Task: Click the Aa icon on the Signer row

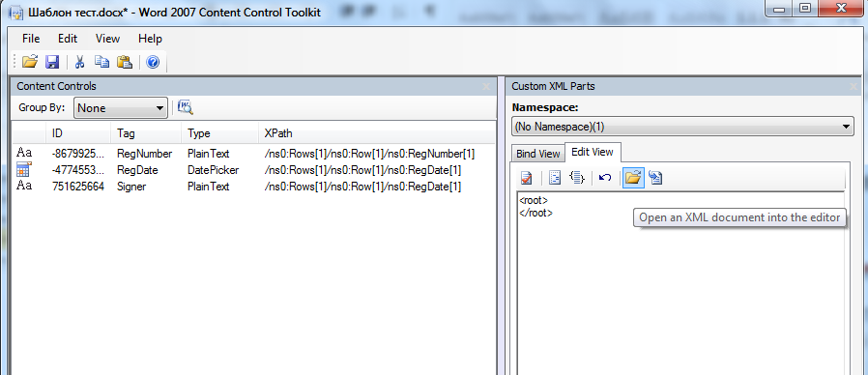Action: coord(24,186)
